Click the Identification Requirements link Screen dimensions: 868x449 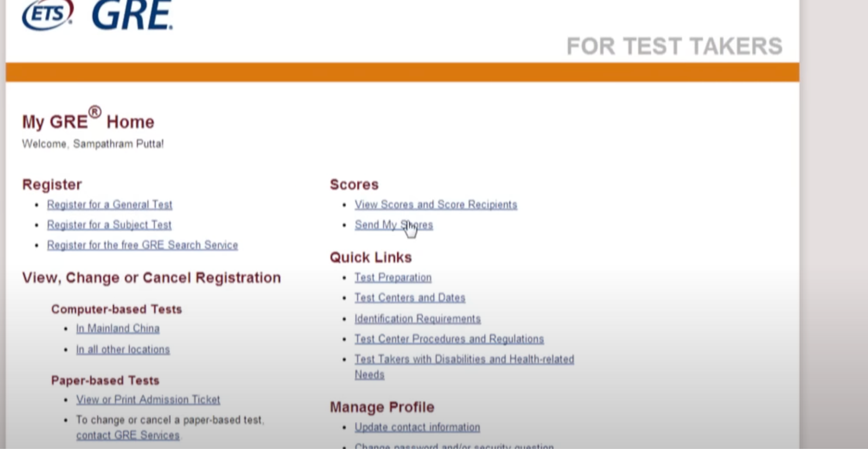coord(417,319)
